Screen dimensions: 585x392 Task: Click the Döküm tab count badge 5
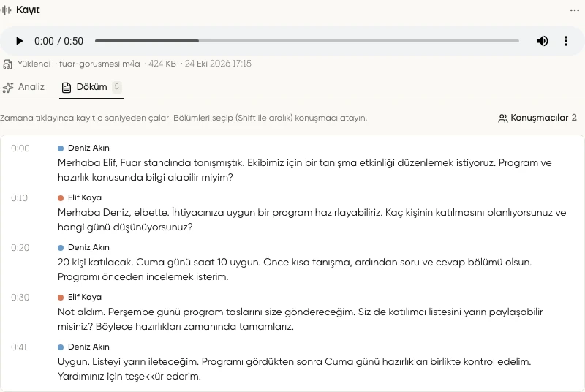click(116, 87)
